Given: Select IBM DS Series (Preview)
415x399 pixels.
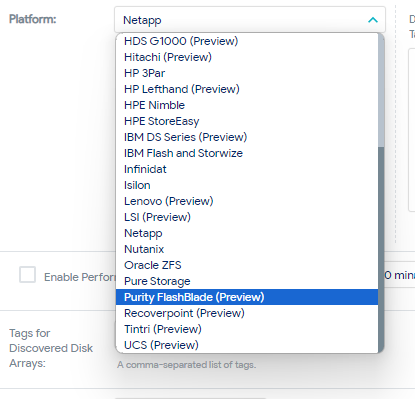Looking at the screenshot, I should coord(247,137).
